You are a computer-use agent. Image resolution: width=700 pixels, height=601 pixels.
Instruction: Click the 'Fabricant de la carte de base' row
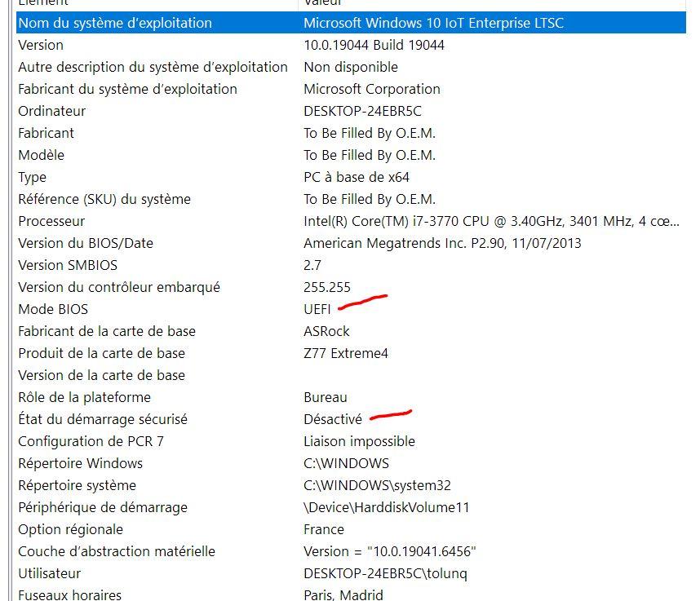pyautogui.click(x=107, y=331)
